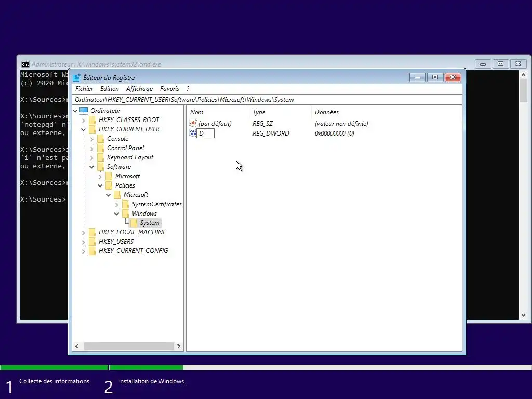This screenshot has width=532, height=399.
Task: Click the System key folder icon
Action: point(134,223)
